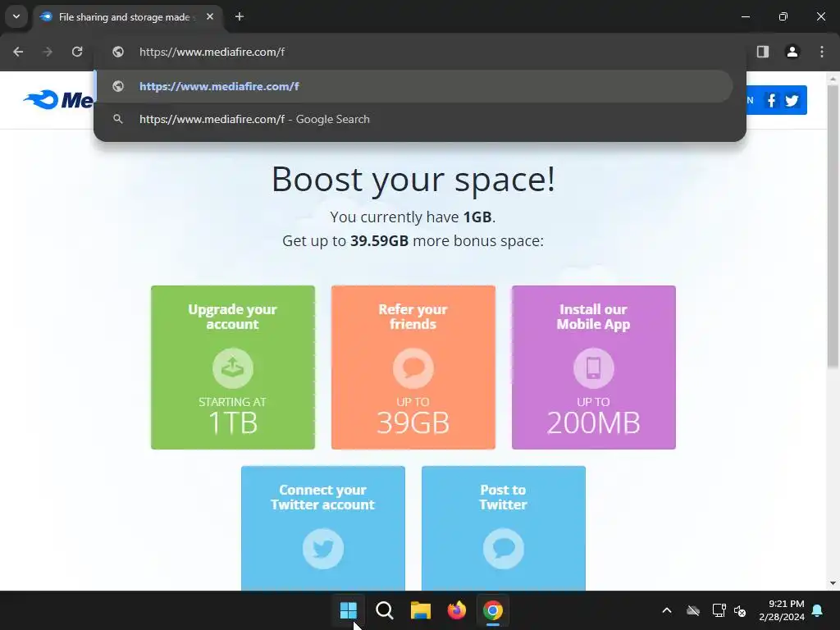Image resolution: width=840 pixels, height=630 pixels.
Task: Open the Windows Start menu
Action: [348, 610]
